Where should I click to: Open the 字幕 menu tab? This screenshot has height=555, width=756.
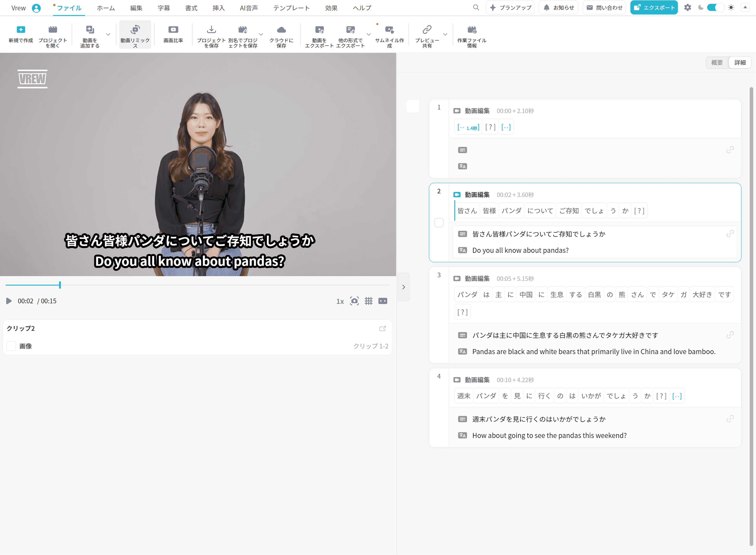click(164, 8)
